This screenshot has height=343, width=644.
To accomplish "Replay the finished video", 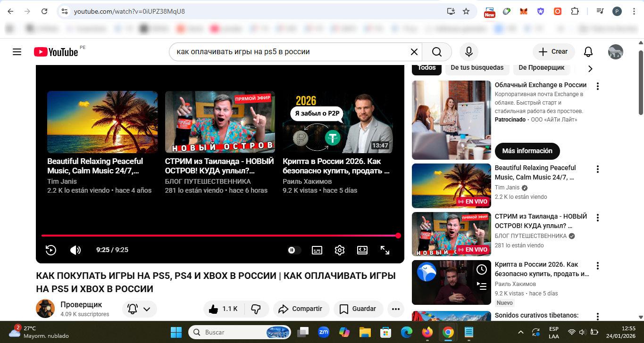I will pyautogui.click(x=51, y=250).
